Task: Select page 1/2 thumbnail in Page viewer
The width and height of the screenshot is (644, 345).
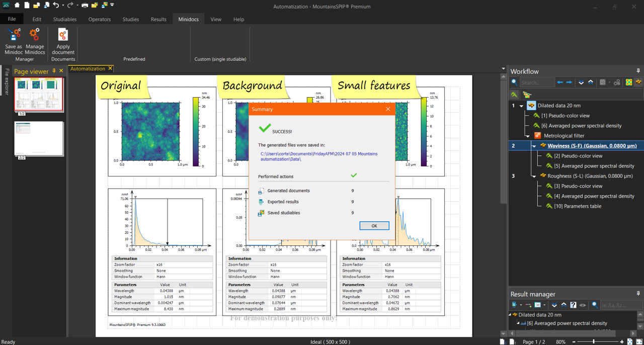Action: 39,94
